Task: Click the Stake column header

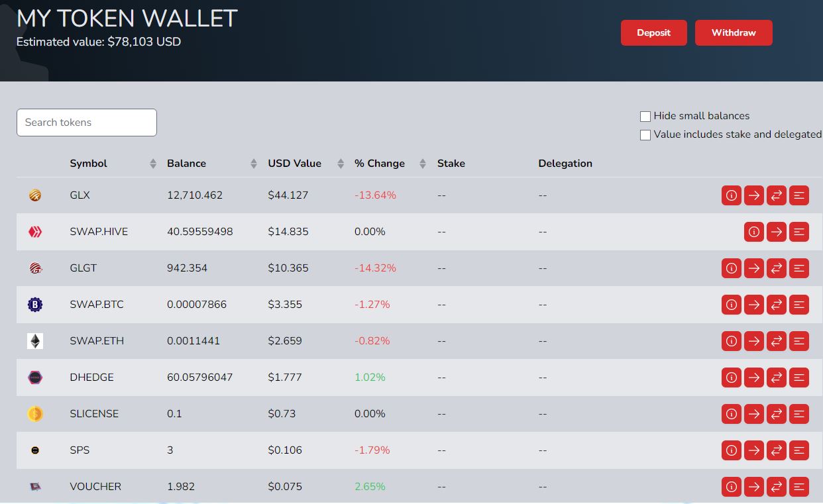Action: [x=451, y=164]
